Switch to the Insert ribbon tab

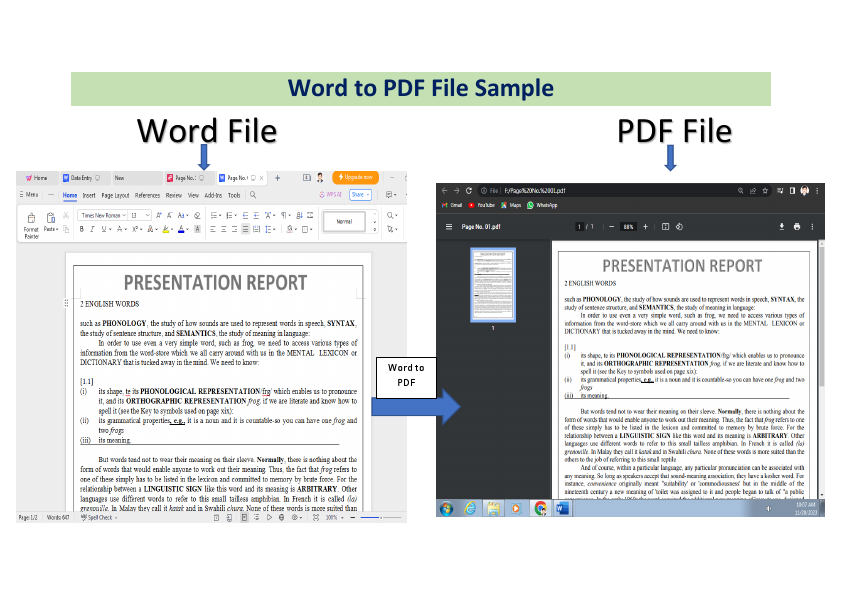tap(89, 194)
